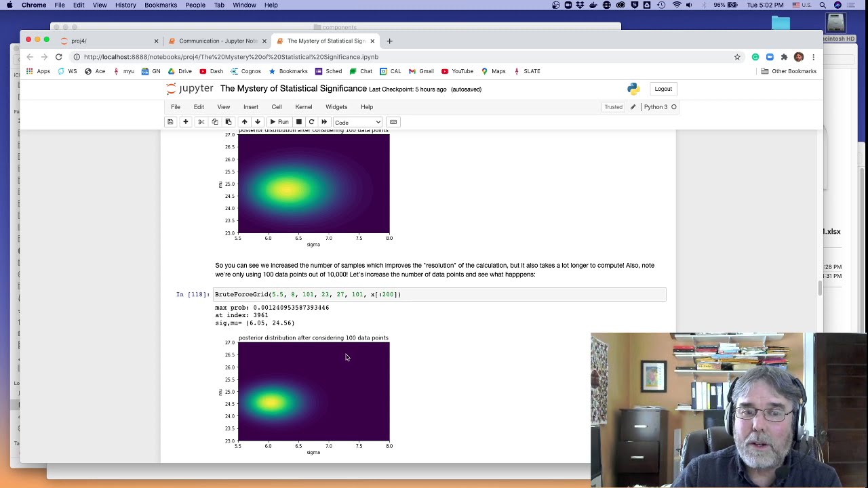Interrupt the kernel with the stop icon
This screenshot has width=868, height=488.
coord(298,122)
